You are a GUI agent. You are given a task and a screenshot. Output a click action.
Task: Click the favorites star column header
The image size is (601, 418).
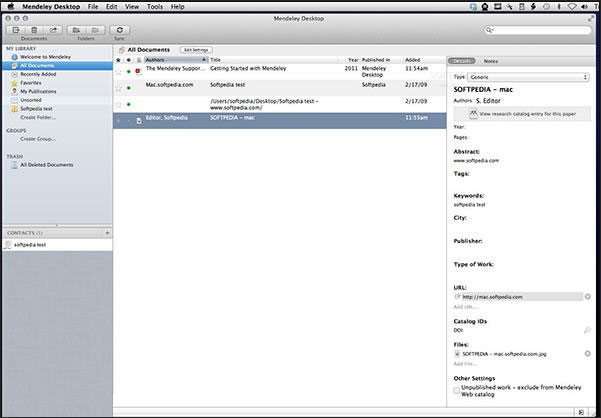(118, 60)
